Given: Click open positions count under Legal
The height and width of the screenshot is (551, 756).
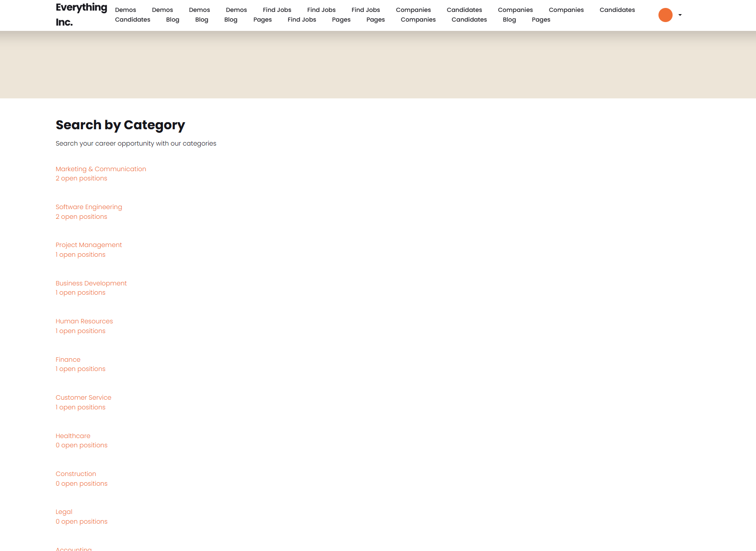Looking at the screenshot, I should (82, 521).
